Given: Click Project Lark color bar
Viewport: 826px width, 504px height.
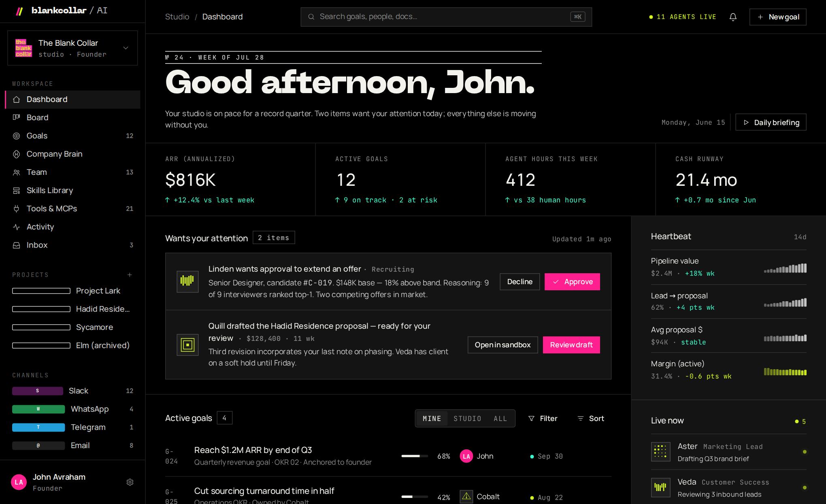Looking at the screenshot, I should pyautogui.click(x=41, y=291).
